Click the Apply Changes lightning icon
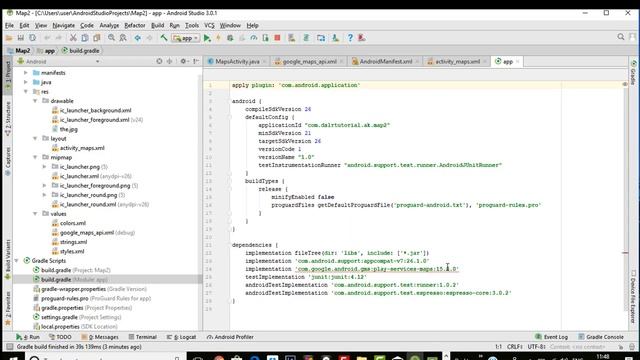The image size is (640, 360). click(218, 38)
